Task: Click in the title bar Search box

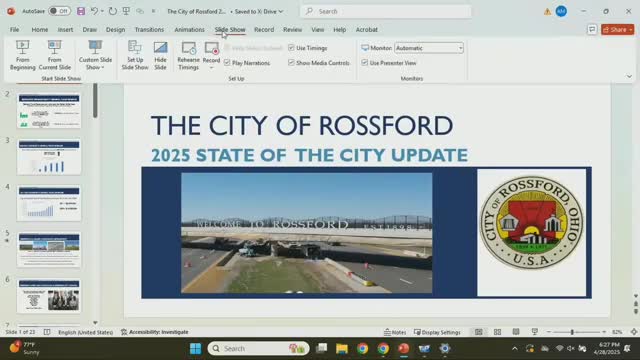Action: click(x=386, y=11)
